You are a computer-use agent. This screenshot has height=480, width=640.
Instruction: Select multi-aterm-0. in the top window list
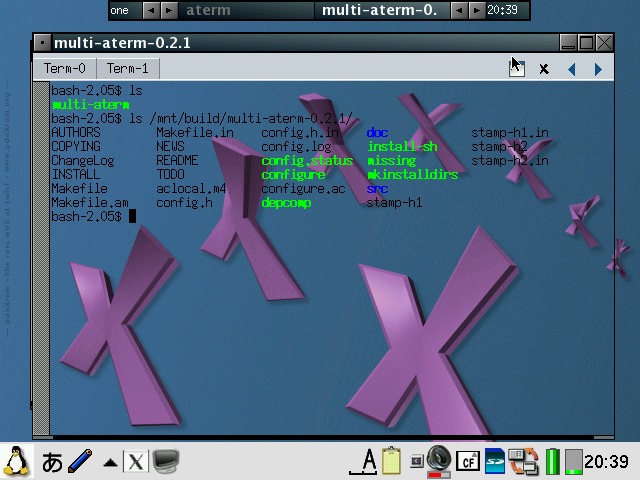(378, 11)
